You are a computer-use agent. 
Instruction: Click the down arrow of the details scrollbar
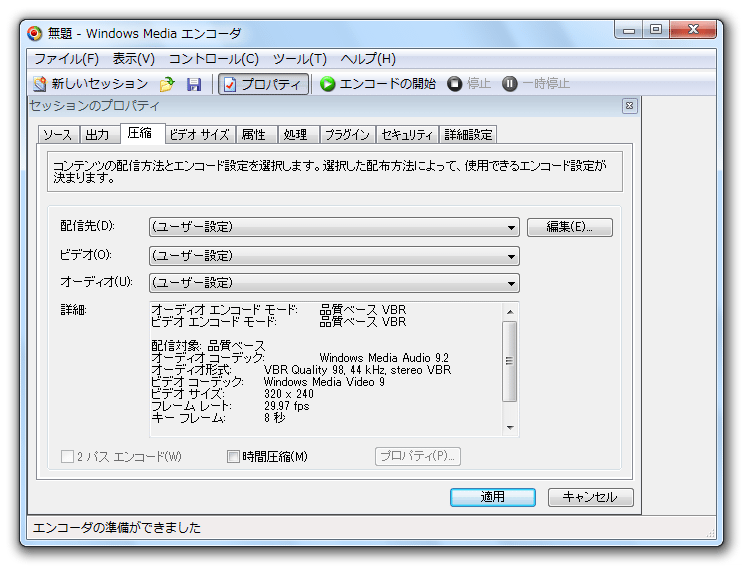pos(510,427)
